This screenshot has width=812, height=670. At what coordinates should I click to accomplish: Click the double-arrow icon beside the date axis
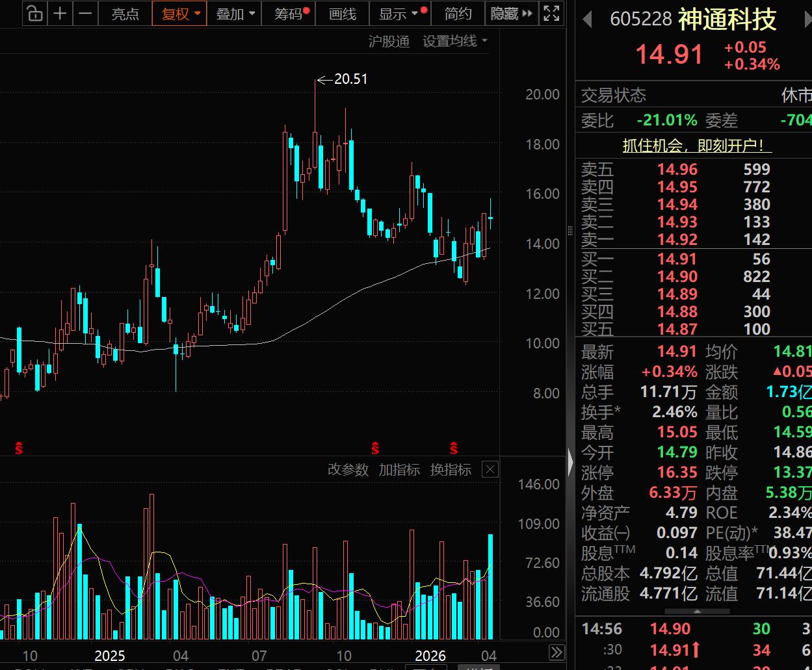[x=557, y=652]
